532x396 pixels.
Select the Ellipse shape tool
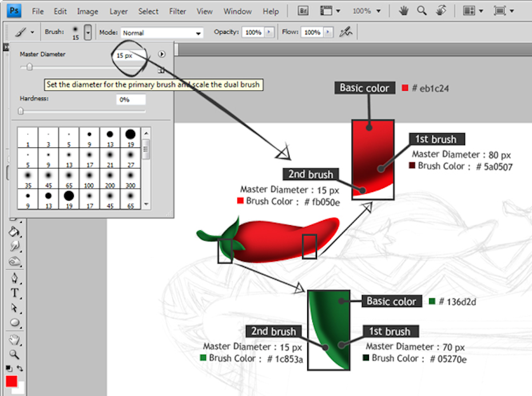click(x=15, y=323)
